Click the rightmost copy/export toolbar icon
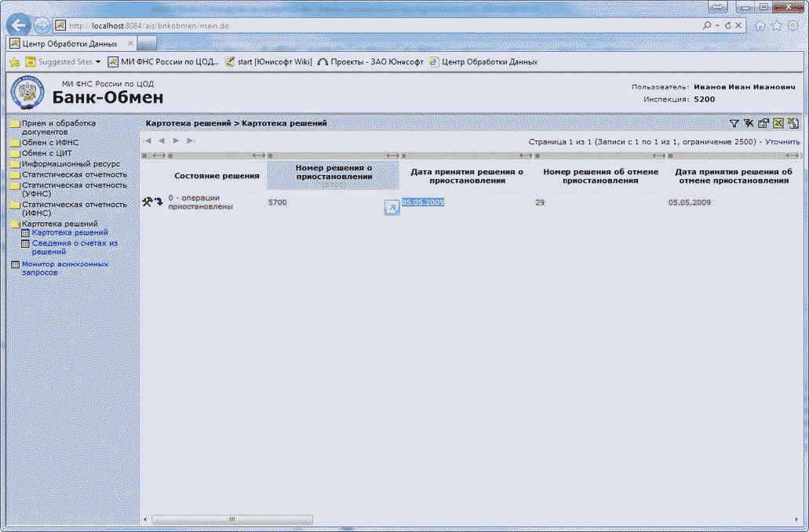 click(793, 123)
